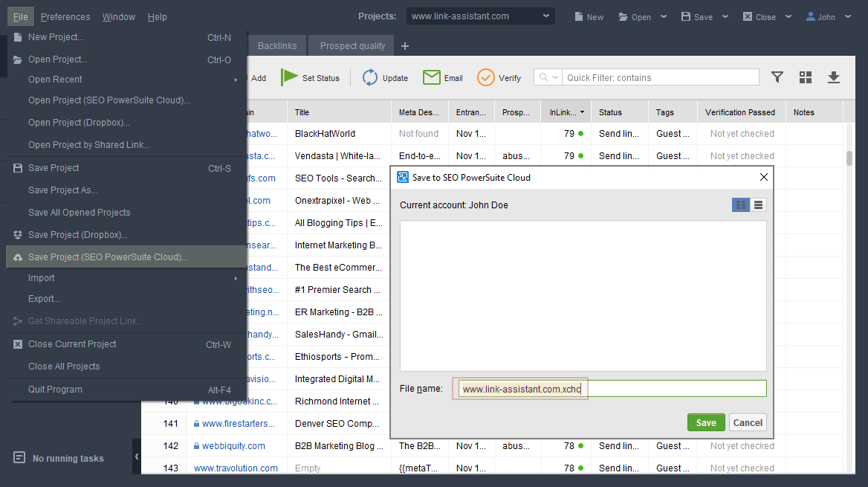
Task: Click the New Project document icon
Action: pyautogui.click(x=18, y=37)
